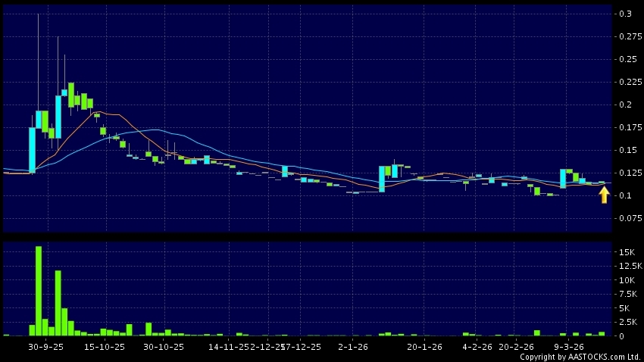The width and height of the screenshot is (644, 362).
Task: Click the 0.3 price axis label
Action: click(x=625, y=14)
